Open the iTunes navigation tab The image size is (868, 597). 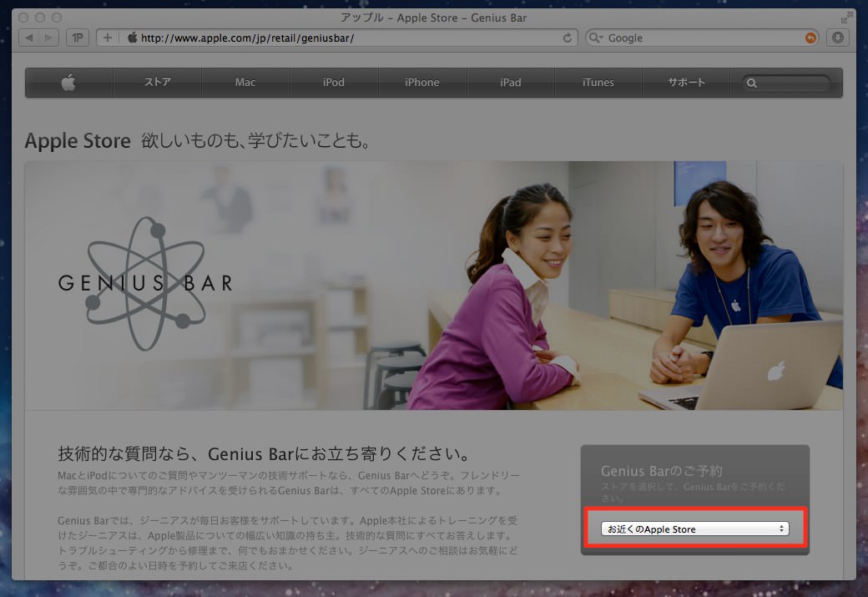pos(598,83)
